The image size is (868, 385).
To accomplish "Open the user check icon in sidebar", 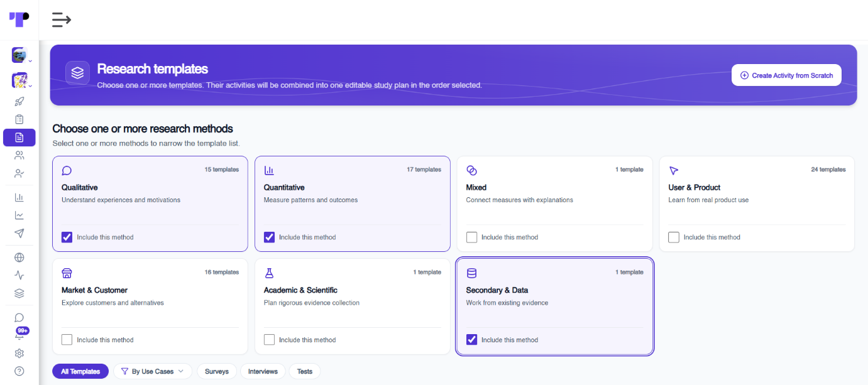I will click(x=19, y=173).
